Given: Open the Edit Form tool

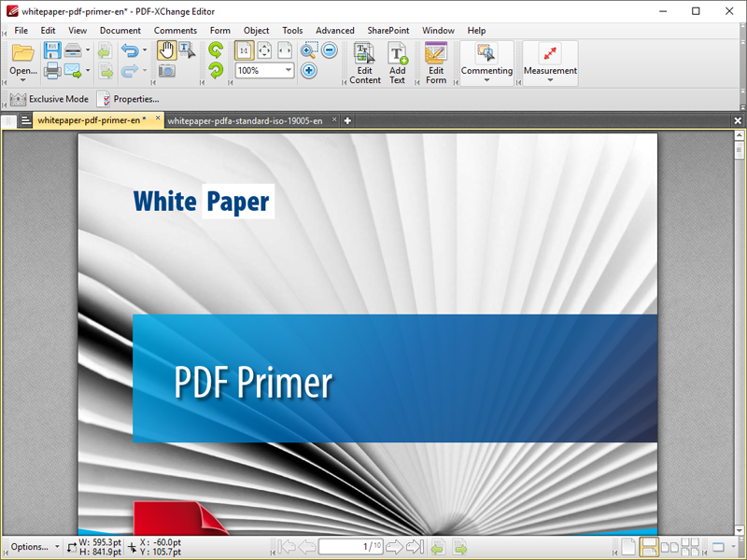Looking at the screenshot, I should (x=436, y=63).
